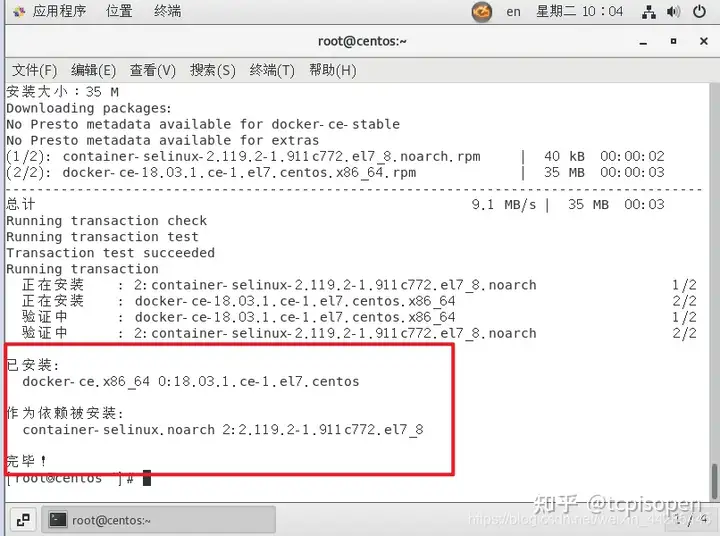Open the 查看(V) menu

[x=152, y=70]
